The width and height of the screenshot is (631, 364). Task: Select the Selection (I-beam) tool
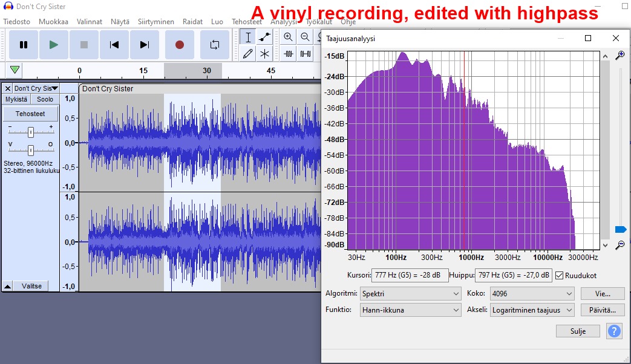pyautogui.click(x=248, y=37)
